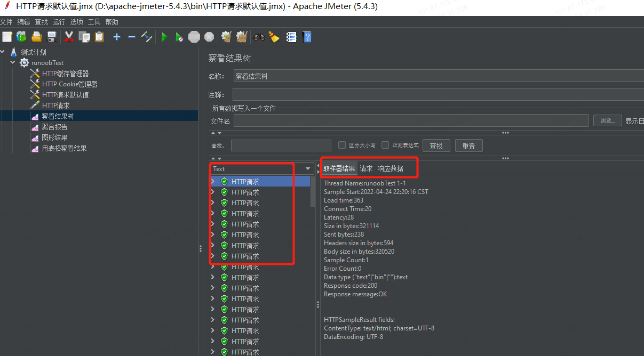Open the 查找 menu in menu bar
This screenshot has height=356, width=644.
click(x=41, y=22)
